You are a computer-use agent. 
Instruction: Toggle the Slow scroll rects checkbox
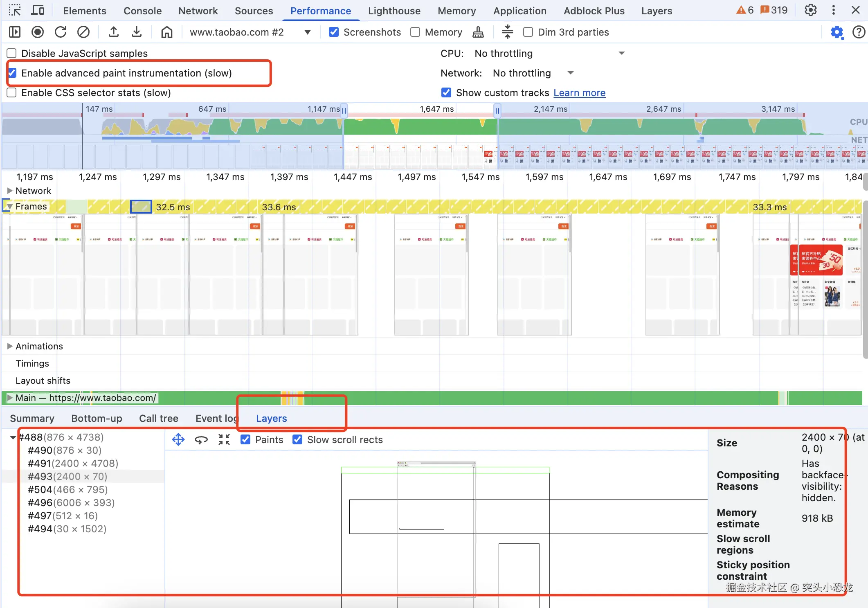(x=298, y=440)
